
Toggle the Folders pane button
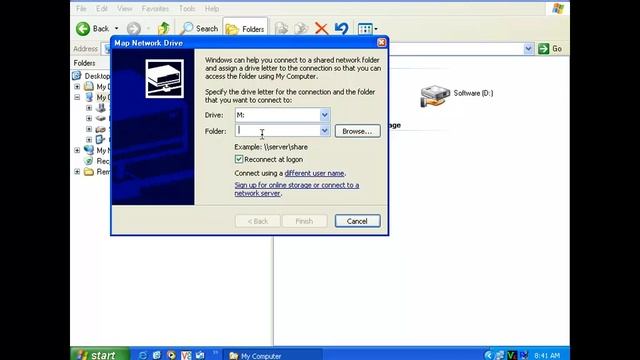tap(245, 29)
